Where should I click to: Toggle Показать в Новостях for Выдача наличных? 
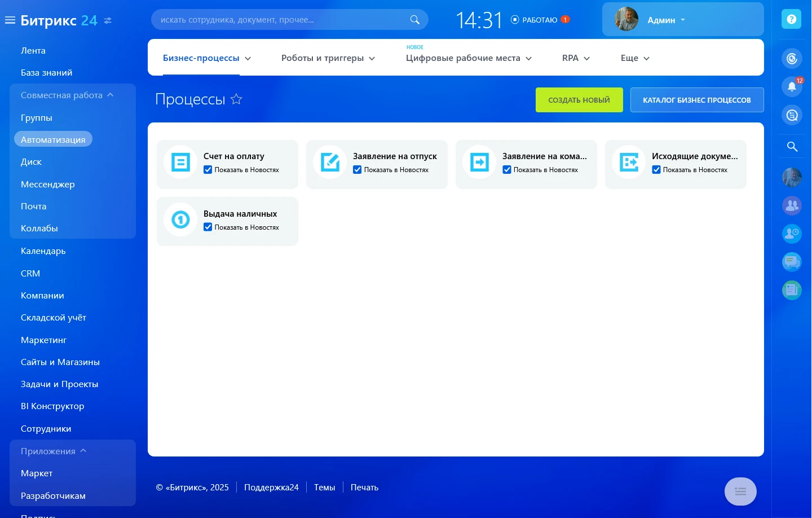tap(208, 227)
